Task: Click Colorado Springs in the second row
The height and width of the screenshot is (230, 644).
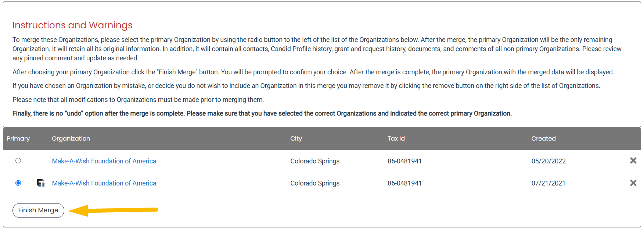Action: coord(315,183)
